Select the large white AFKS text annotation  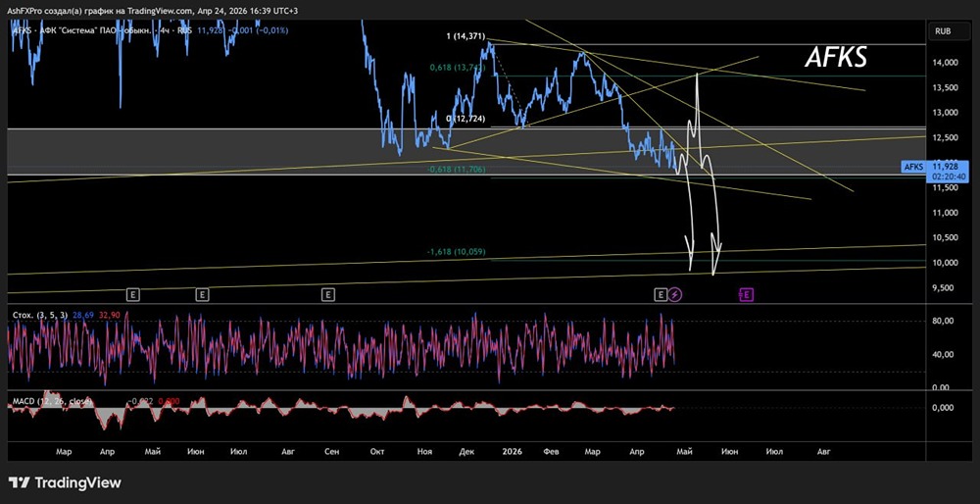[836, 58]
